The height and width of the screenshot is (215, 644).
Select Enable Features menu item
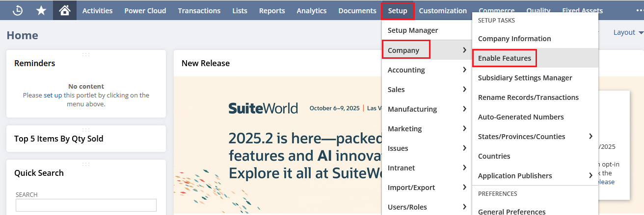click(x=504, y=58)
